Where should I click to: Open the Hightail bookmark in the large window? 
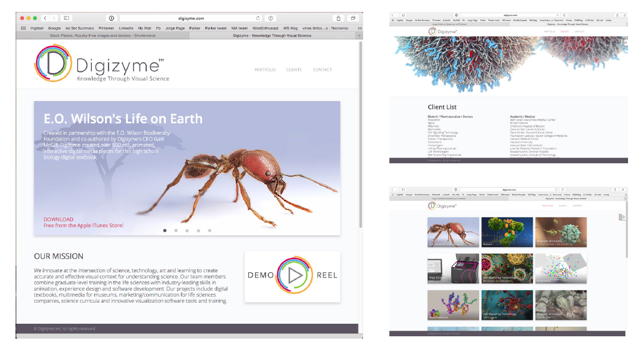pos(37,29)
